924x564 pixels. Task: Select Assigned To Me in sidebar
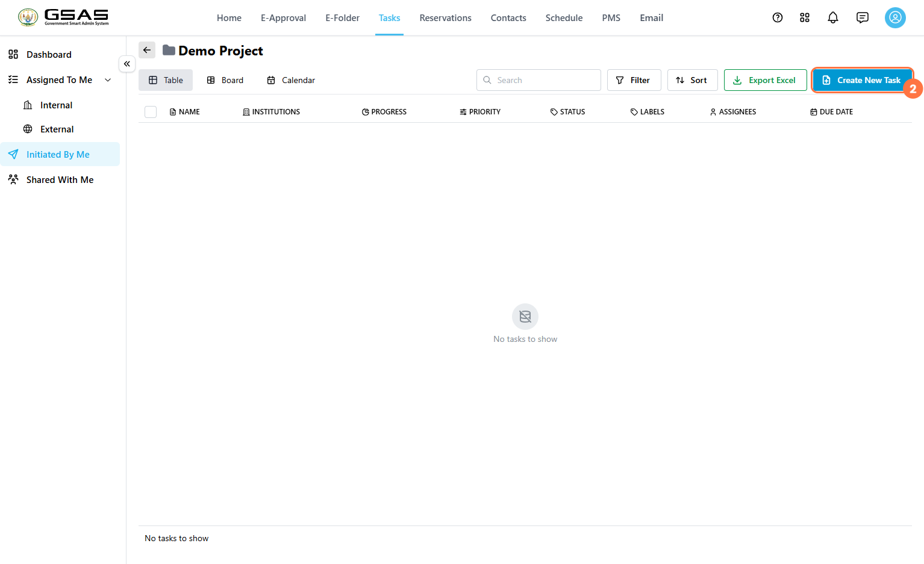[59, 80]
